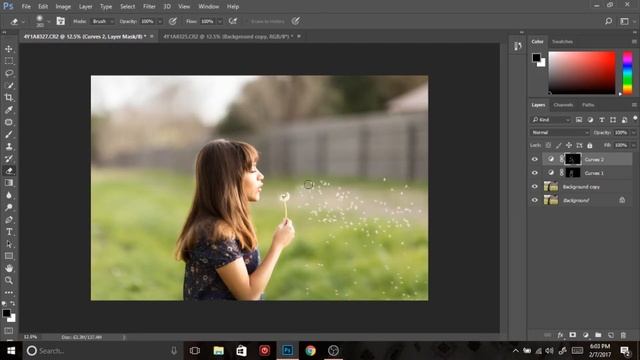Select the Gradient tool
The image size is (640, 360).
coord(9,183)
